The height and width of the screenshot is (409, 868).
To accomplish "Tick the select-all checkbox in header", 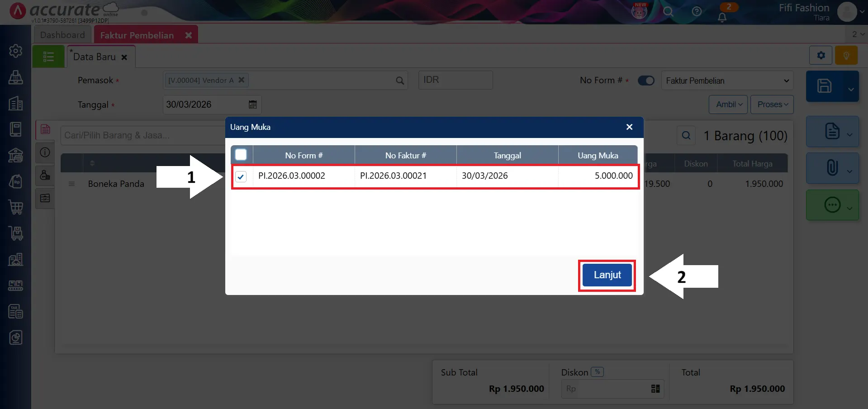I will click(x=241, y=155).
